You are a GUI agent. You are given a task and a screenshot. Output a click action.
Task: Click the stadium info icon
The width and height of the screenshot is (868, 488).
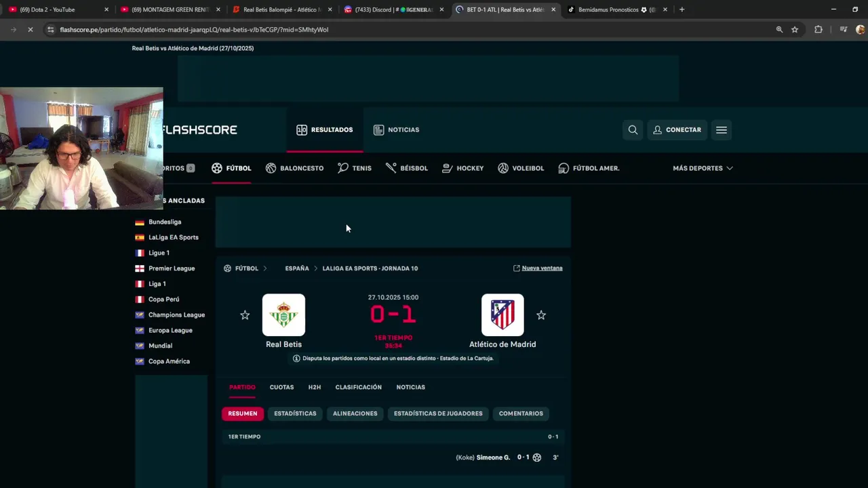[296, 359]
